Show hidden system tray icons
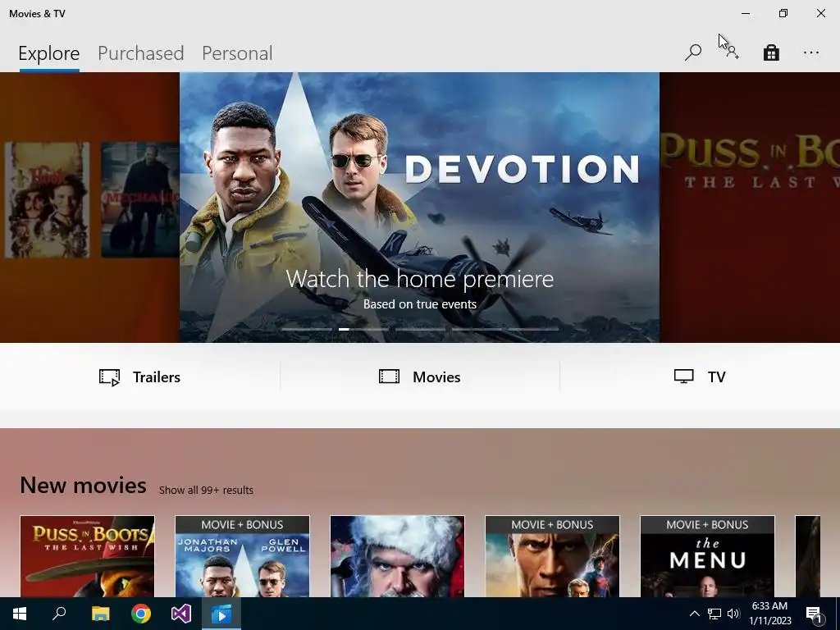The height and width of the screenshot is (630, 840). click(x=694, y=614)
